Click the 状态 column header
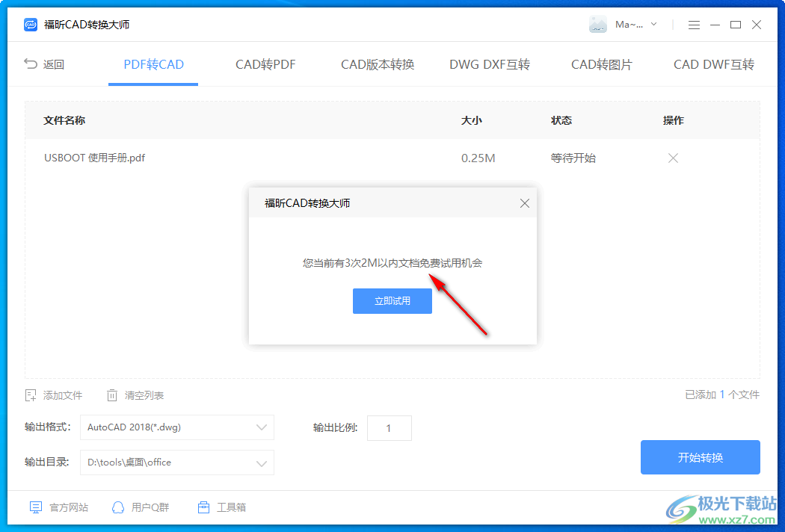This screenshot has height=532, width=785. pyautogui.click(x=561, y=120)
